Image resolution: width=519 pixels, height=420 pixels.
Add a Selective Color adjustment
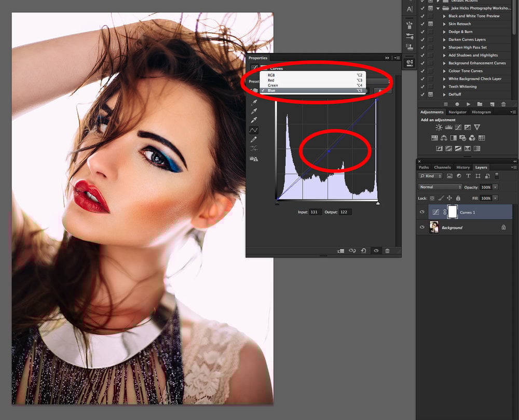(x=468, y=148)
